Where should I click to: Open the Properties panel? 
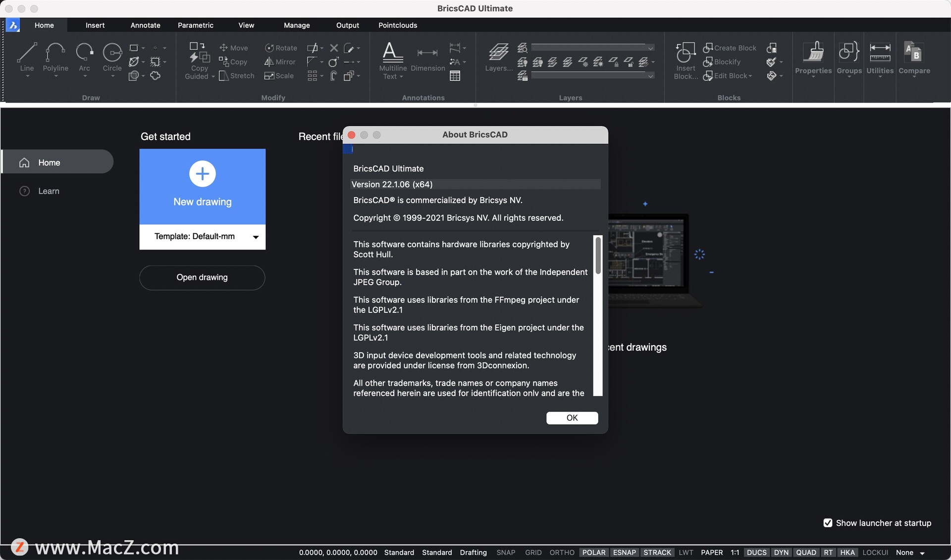[813, 58]
